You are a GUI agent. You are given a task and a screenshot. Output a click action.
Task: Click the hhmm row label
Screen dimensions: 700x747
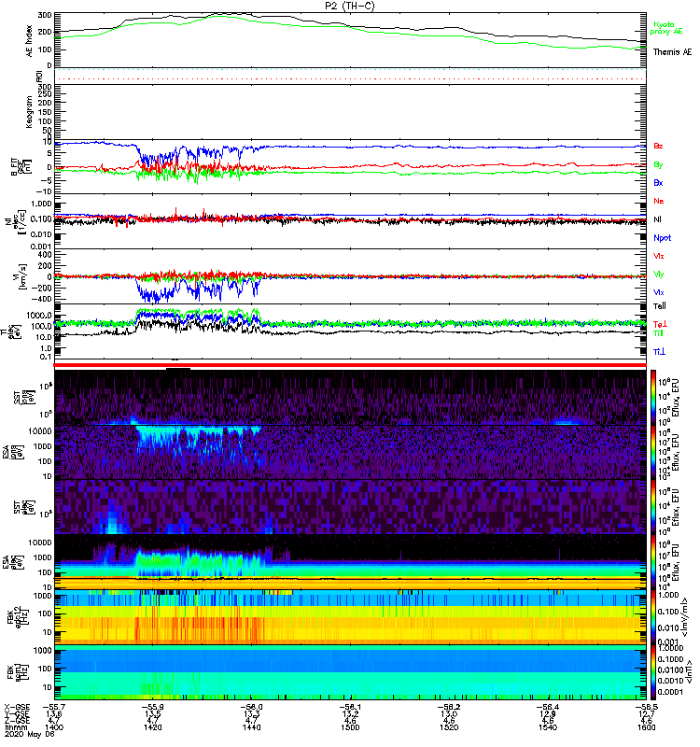pyautogui.click(x=14, y=727)
